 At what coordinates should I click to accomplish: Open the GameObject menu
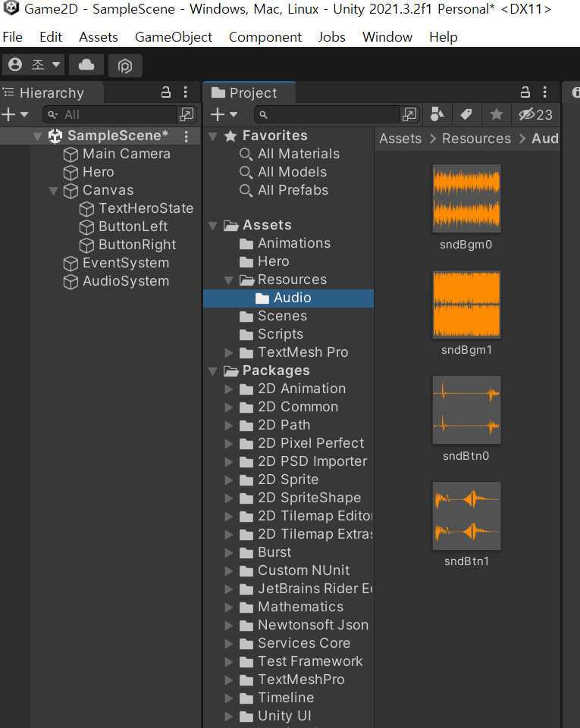pyautogui.click(x=174, y=37)
